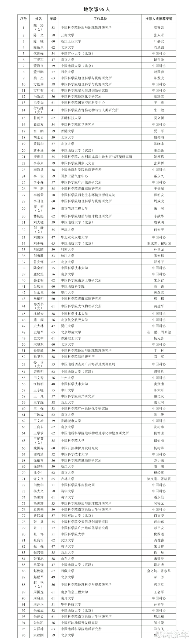Click the 国家卫星气象中心 cell

(x=74, y=176)
